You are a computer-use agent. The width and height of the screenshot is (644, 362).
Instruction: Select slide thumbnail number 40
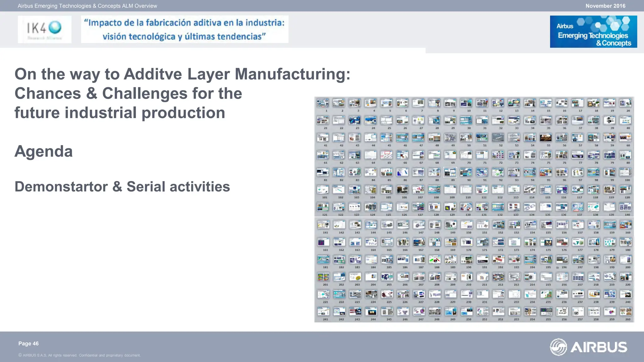625,120
